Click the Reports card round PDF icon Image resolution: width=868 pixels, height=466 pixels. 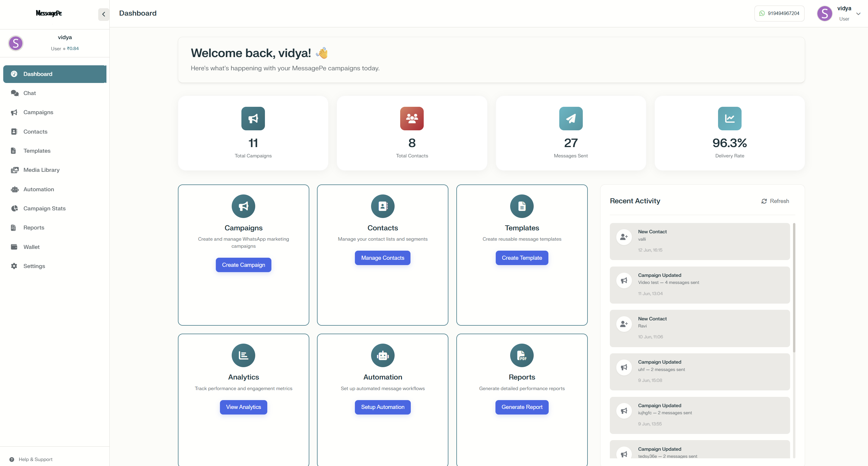pos(522,355)
